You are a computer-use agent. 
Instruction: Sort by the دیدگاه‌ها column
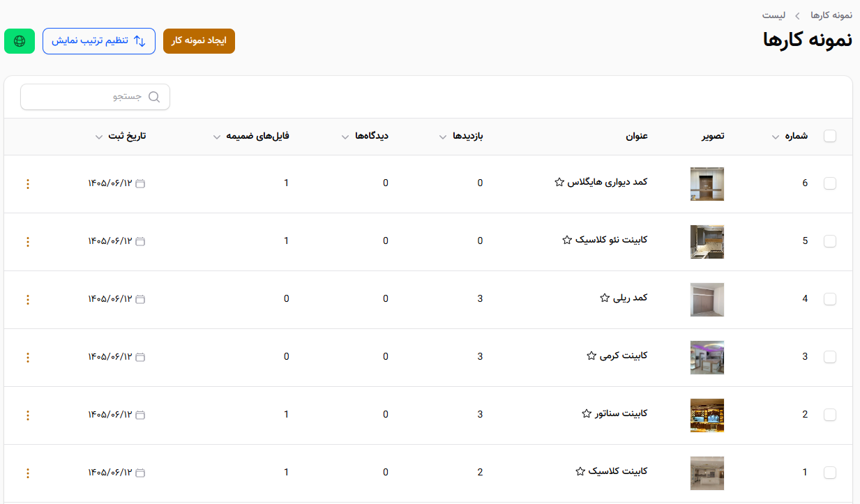365,136
